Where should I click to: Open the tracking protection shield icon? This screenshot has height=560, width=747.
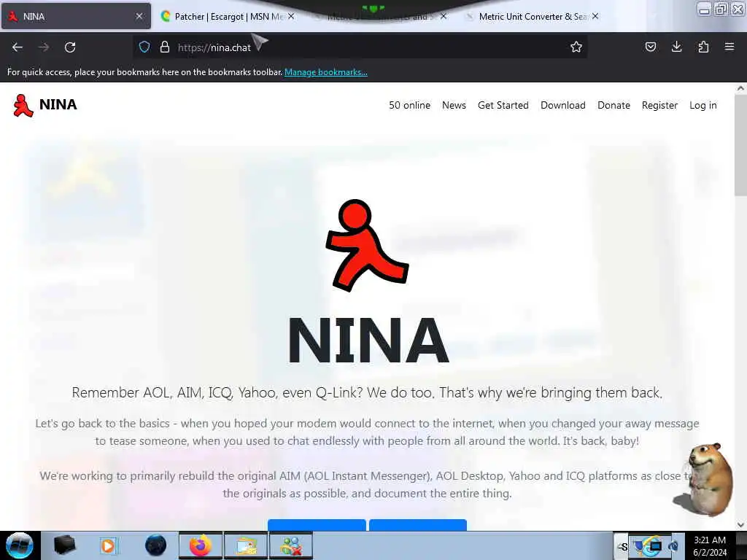[x=144, y=47]
